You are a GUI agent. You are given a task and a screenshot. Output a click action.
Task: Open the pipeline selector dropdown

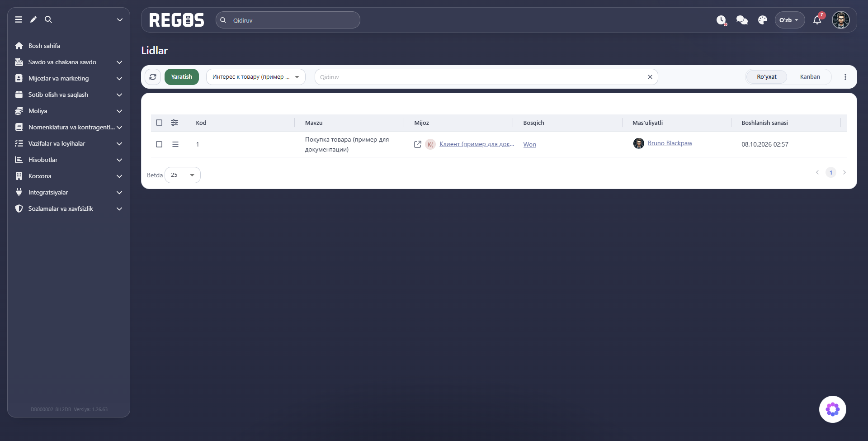click(256, 77)
